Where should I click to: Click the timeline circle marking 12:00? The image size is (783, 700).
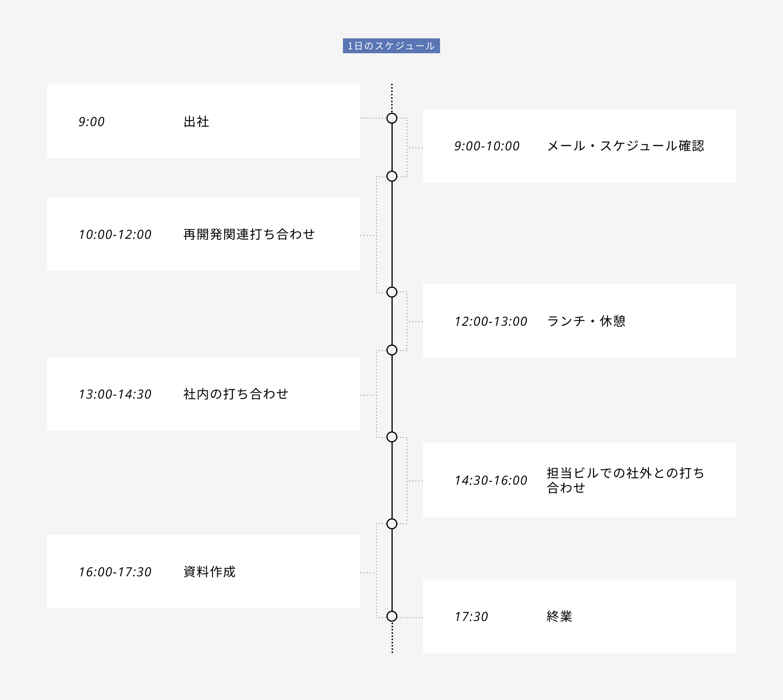point(392,292)
